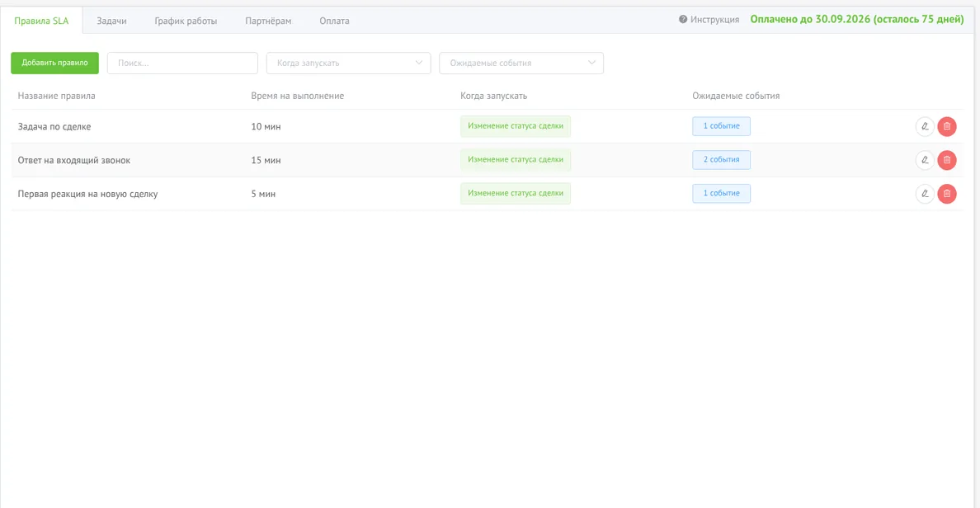Click the trigger tag in Первая реакция row
Screen dimensions: 980x508
click(516, 194)
